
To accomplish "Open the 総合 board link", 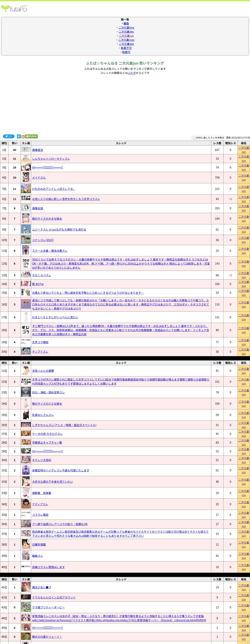I will coord(126,24).
